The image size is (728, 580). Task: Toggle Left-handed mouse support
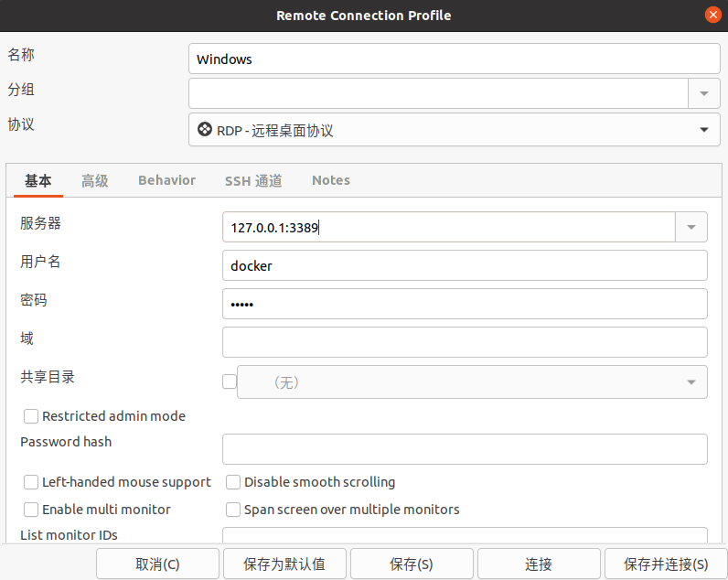(x=31, y=482)
